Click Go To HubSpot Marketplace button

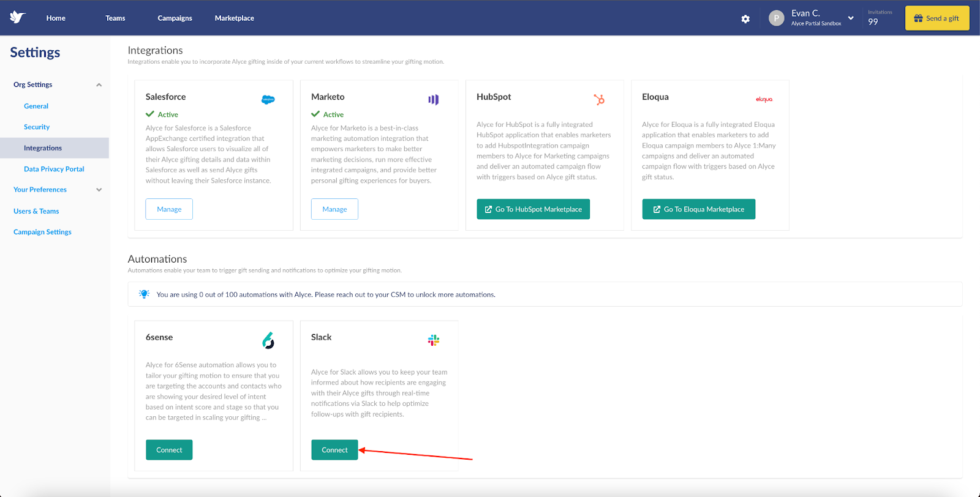(x=533, y=209)
